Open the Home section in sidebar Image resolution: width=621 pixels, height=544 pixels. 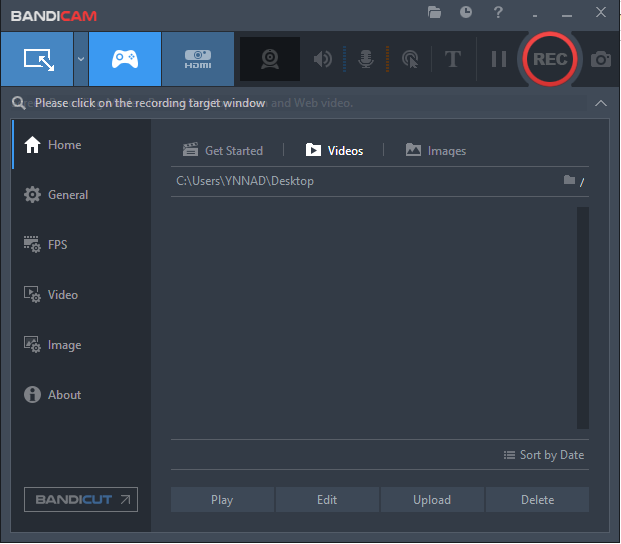pyautogui.click(x=81, y=145)
